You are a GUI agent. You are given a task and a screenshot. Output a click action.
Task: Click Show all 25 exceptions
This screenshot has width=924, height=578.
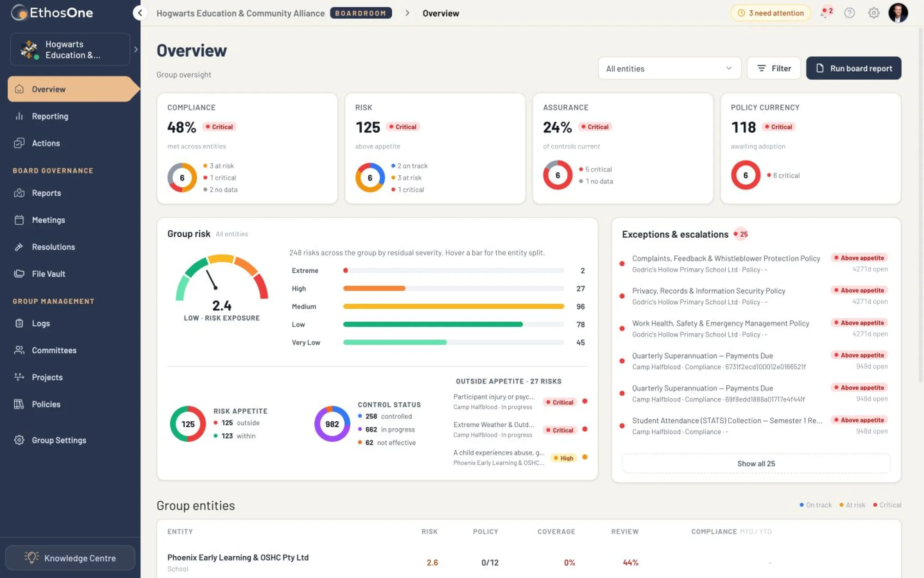[756, 463]
